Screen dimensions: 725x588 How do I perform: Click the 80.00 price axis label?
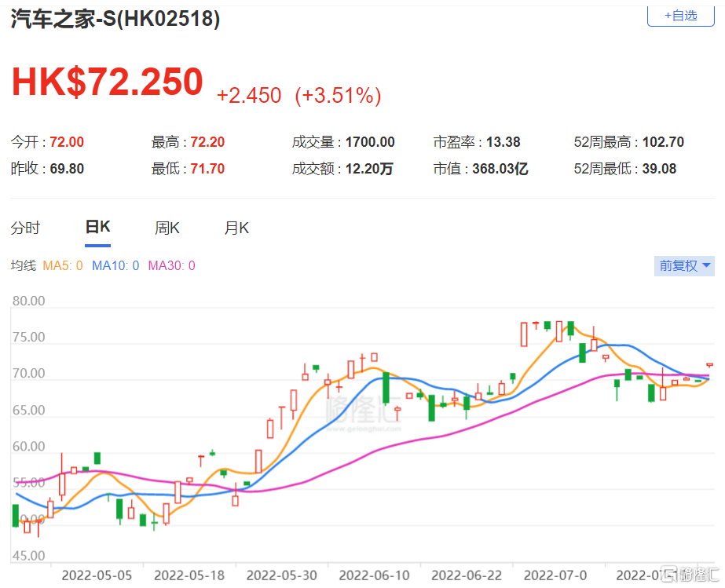pos(28,301)
